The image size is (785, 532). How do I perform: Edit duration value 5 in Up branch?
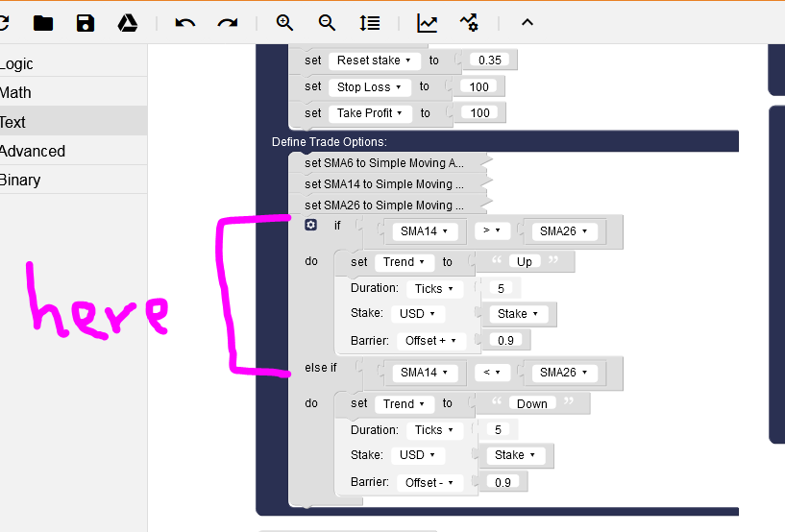click(x=501, y=288)
